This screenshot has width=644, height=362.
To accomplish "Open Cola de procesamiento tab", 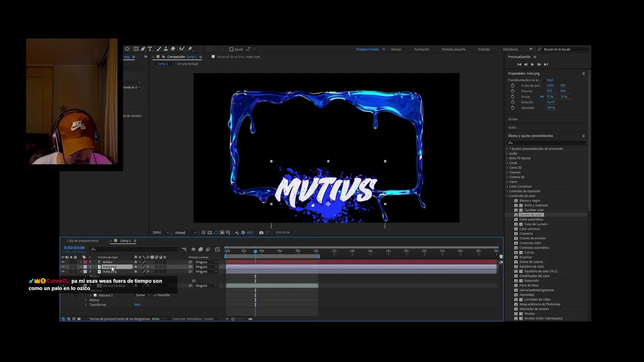I will click(x=83, y=241).
